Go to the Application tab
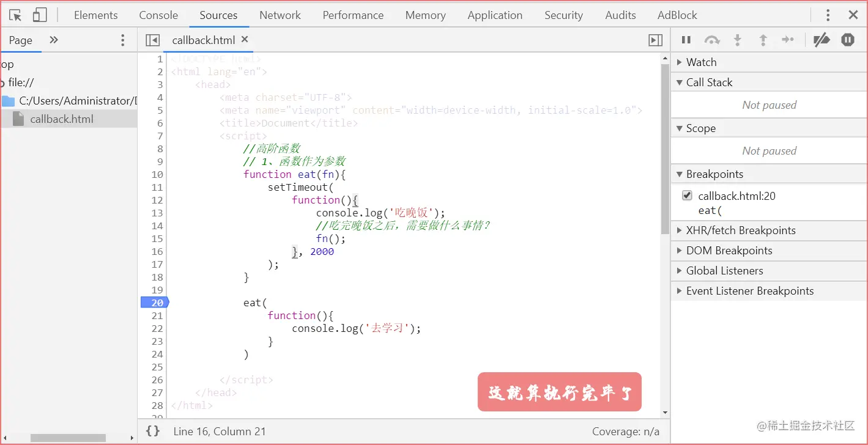 pyautogui.click(x=495, y=15)
